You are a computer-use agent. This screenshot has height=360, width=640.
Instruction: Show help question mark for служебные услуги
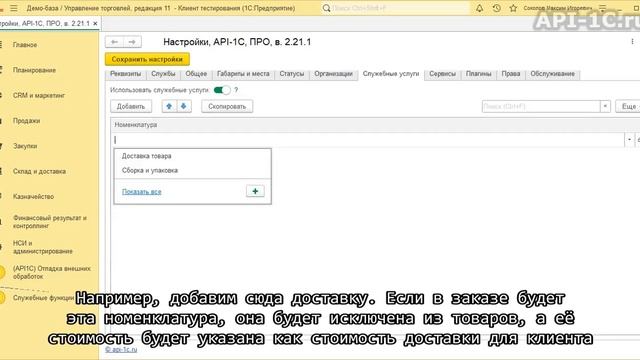(236, 90)
